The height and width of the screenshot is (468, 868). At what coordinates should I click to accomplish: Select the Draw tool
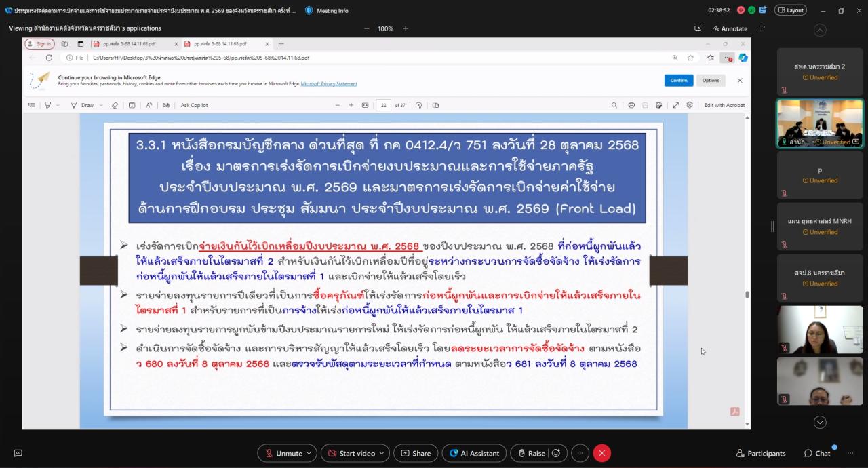(81, 105)
